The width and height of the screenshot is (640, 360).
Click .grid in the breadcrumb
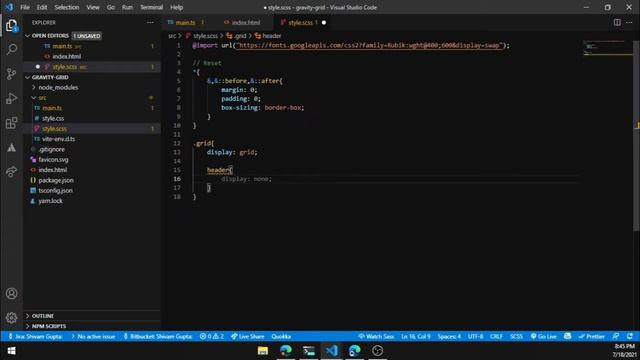(240, 36)
